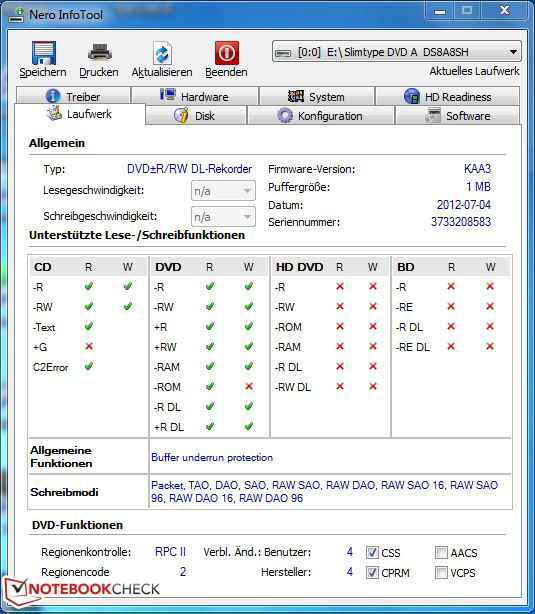Switch to the Treiber tab
Image resolution: width=535 pixels, height=614 pixels.
(x=73, y=96)
